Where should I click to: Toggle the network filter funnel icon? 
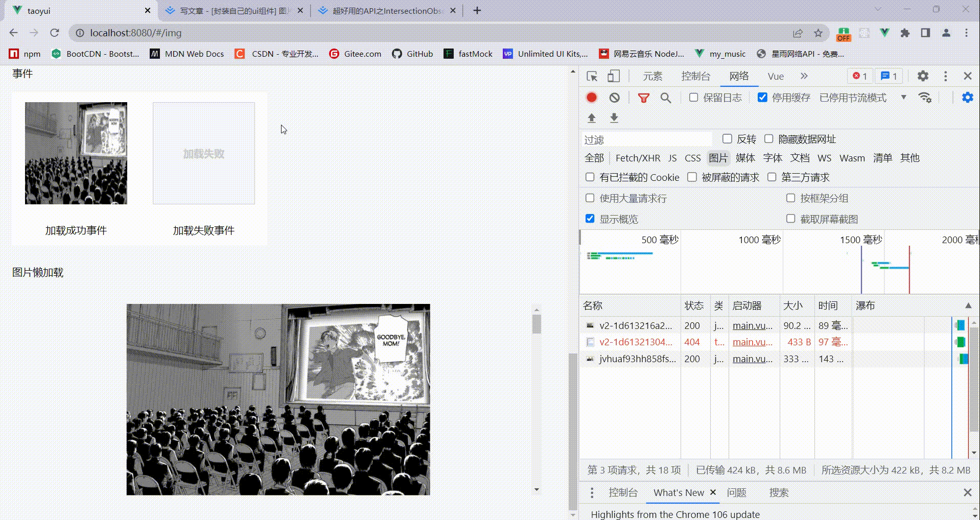644,98
